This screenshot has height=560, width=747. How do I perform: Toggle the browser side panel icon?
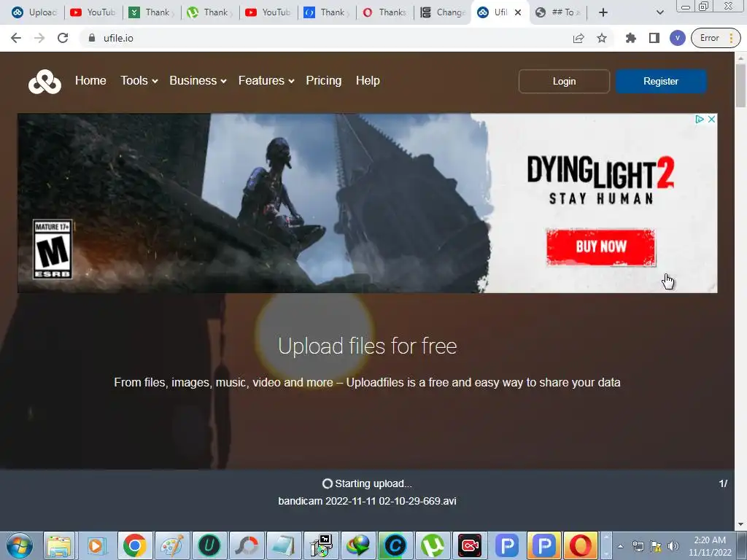click(x=654, y=38)
